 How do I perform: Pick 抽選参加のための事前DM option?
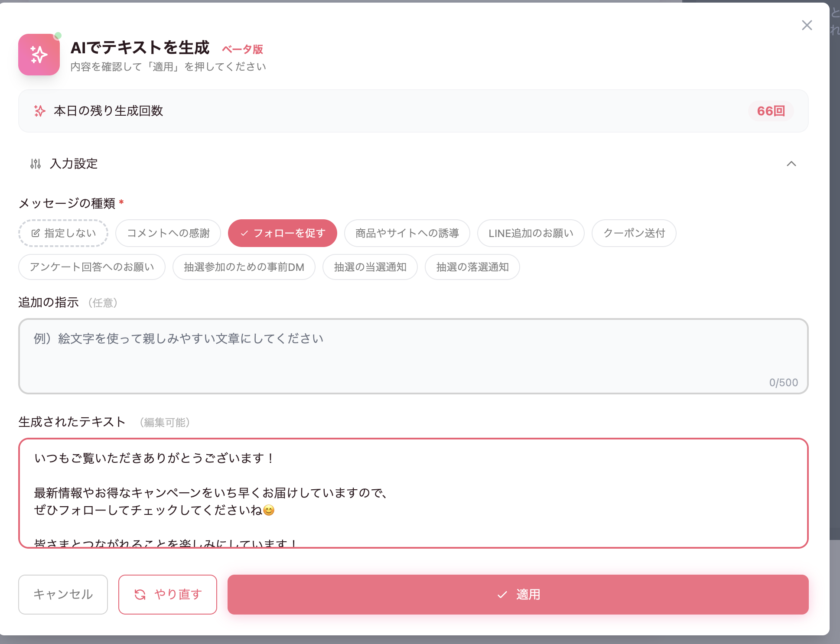tap(244, 267)
